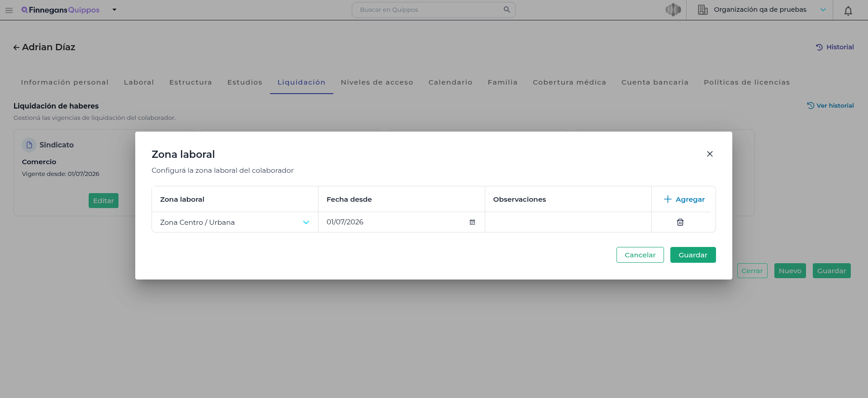
Task: Click the search magnifier icon
Action: point(507,9)
